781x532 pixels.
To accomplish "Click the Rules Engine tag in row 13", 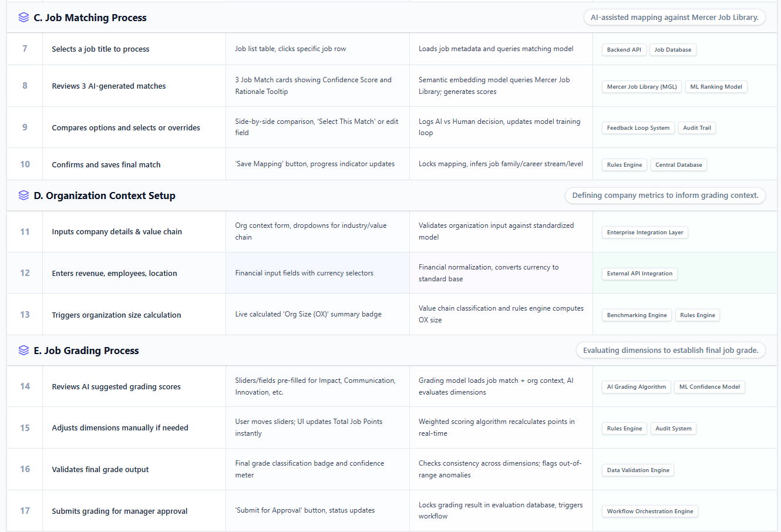I will [x=697, y=315].
